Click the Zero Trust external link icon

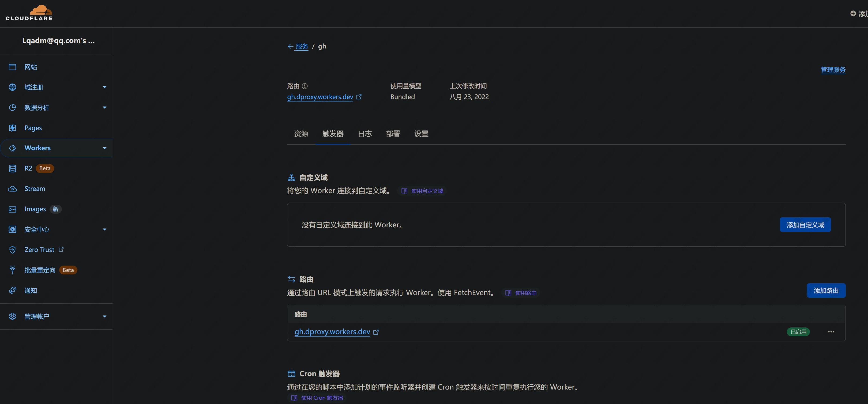click(x=61, y=249)
